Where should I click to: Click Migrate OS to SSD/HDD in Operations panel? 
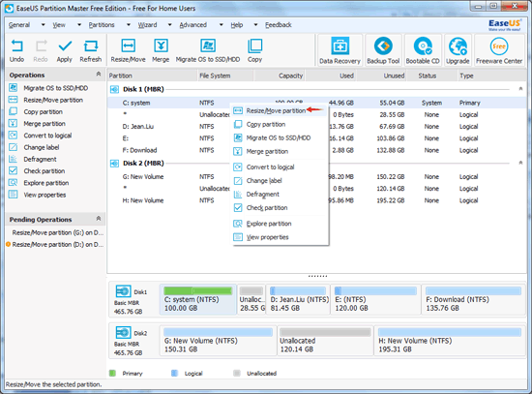point(48,88)
